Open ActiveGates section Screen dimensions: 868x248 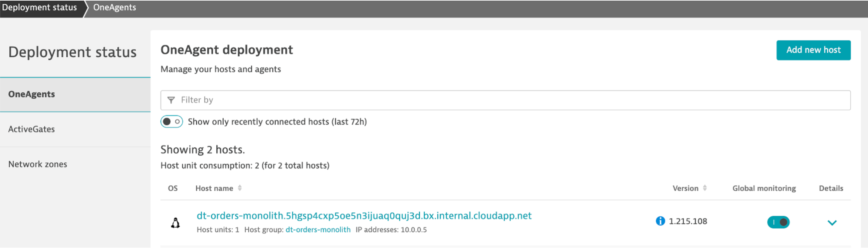[x=32, y=129]
